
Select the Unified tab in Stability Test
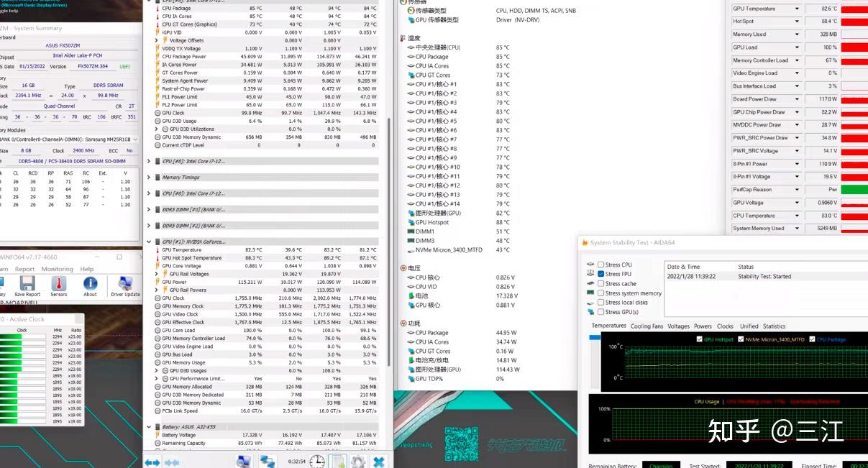click(x=749, y=326)
